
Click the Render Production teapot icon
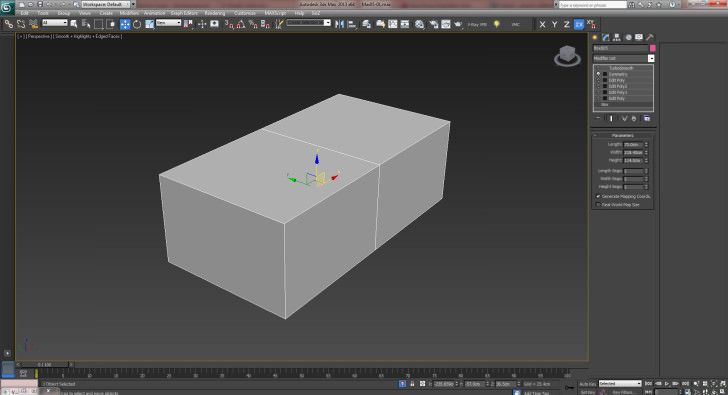[x=458, y=24]
